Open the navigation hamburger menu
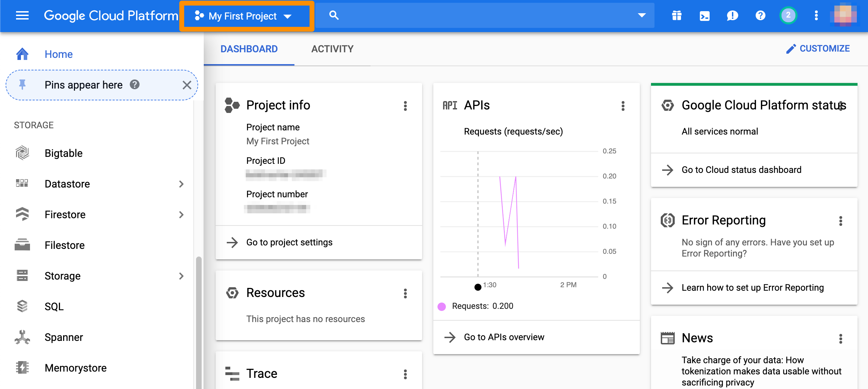Screen dimensions: 868x389 (x=22, y=16)
